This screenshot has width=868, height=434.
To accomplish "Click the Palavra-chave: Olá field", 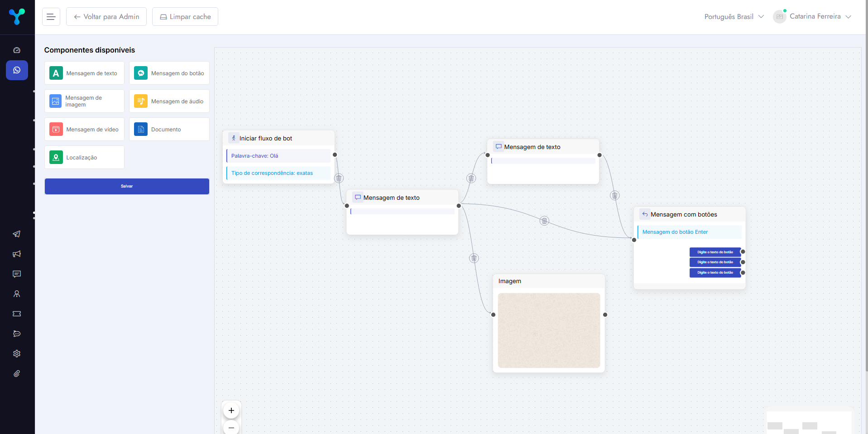I will pos(278,156).
